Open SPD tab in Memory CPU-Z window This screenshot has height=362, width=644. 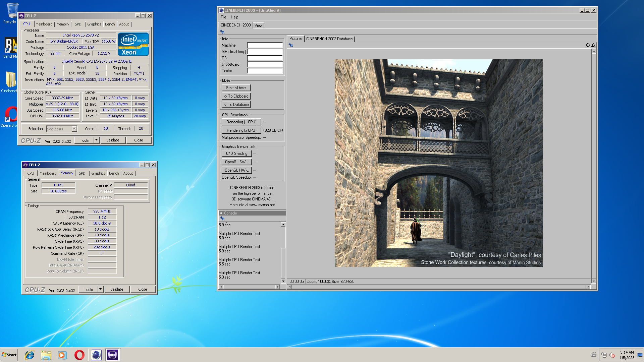[x=82, y=173]
